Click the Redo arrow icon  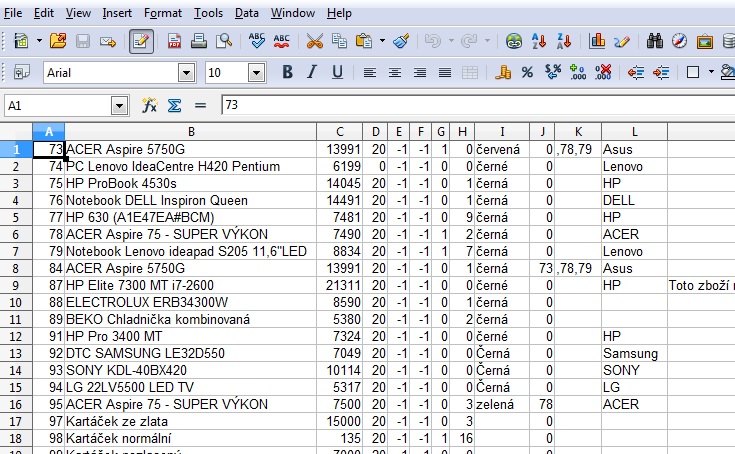click(469, 41)
